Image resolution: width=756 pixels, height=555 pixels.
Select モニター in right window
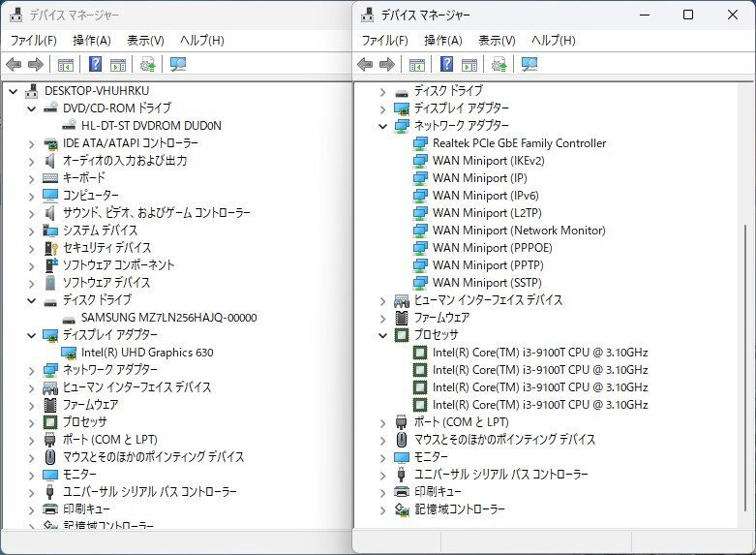[x=431, y=457]
